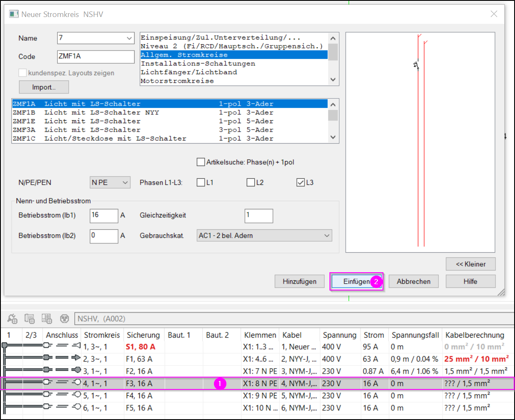Viewport: 515px width, 420px height.
Task: Click the Stromkreis column header
Action: click(x=102, y=335)
